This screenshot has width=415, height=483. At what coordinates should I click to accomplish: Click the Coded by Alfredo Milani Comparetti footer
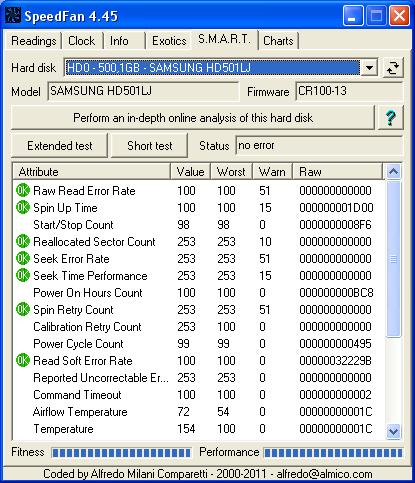pos(207,474)
